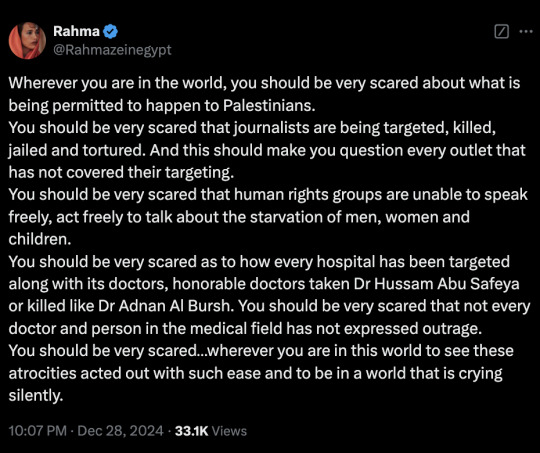Viewport: 540px width, 453px height.
Task: Click the blue verified checkmark badge
Action: (111, 32)
